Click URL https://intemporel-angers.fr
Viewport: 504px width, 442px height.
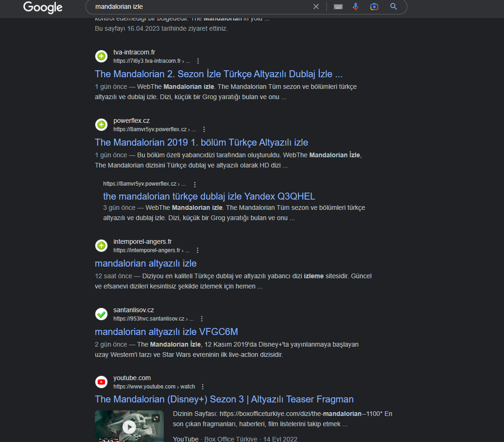(152, 250)
